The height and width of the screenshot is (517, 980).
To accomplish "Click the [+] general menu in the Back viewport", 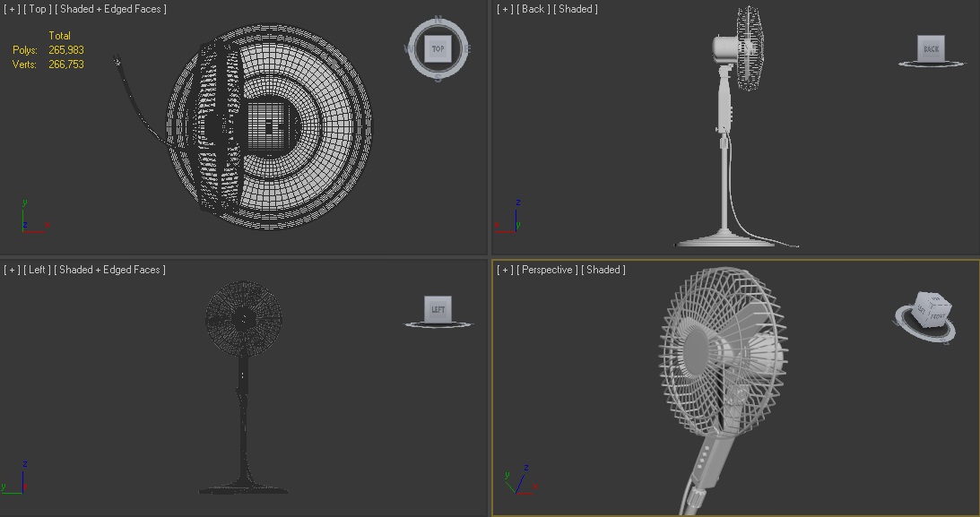I will pos(504,9).
